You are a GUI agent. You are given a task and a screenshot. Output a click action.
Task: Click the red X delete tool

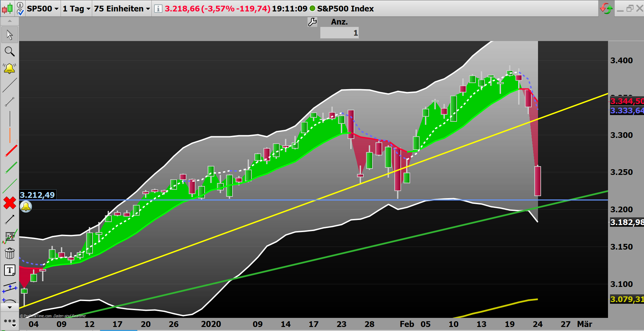click(x=10, y=203)
